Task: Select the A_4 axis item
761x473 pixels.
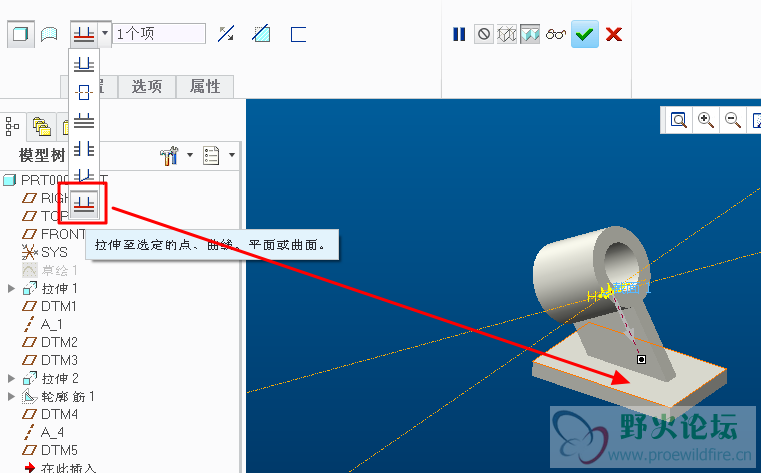Action: pos(43,432)
